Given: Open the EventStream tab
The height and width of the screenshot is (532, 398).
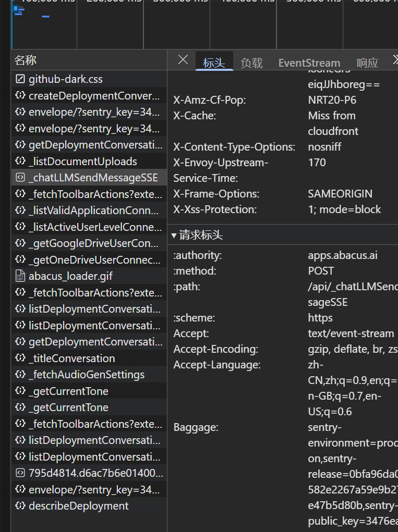Looking at the screenshot, I should [x=309, y=63].
